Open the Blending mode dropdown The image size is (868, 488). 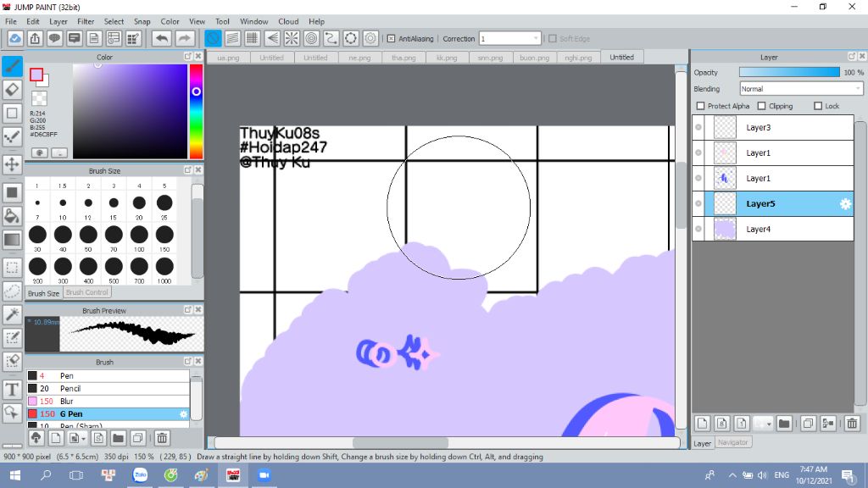801,88
